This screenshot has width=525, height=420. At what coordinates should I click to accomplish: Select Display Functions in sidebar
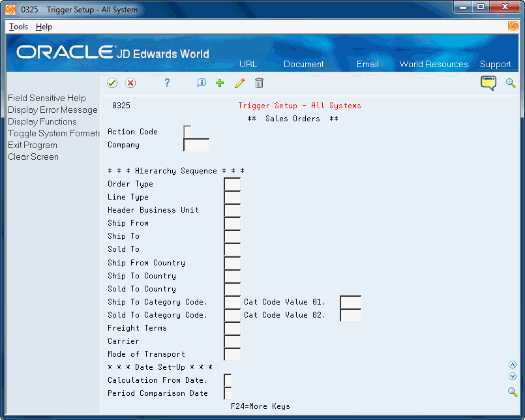coord(42,121)
